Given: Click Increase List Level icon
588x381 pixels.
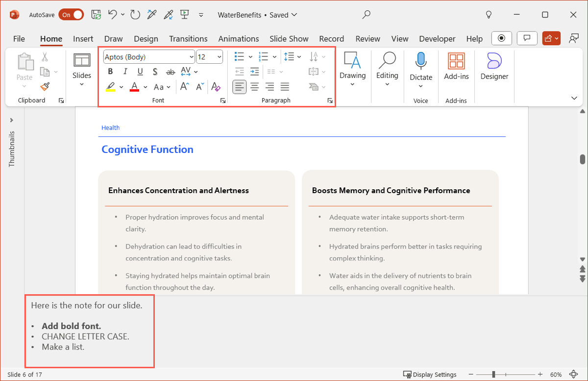Looking at the screenshot, I should [255, 72].
